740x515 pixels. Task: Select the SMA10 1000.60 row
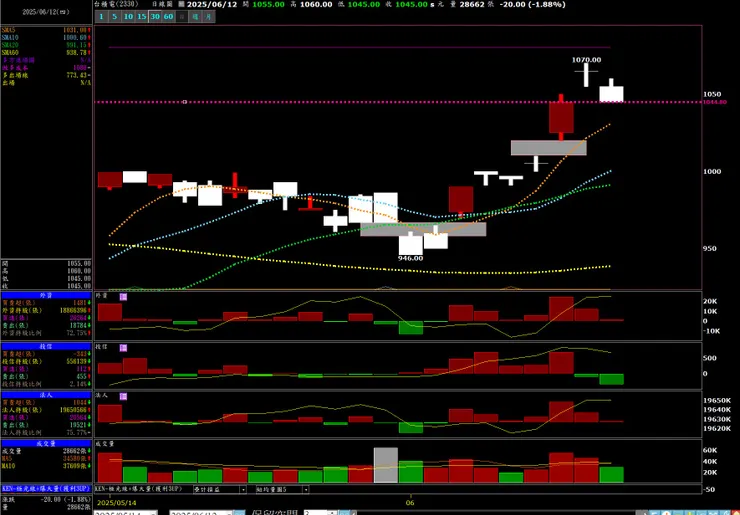coord(46,38)
